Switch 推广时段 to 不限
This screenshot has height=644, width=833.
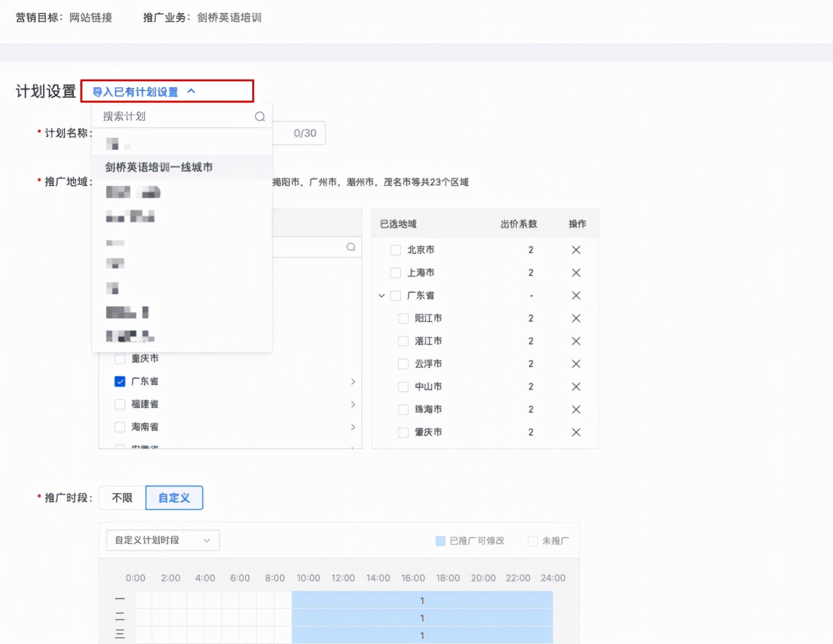coord(121,497)
